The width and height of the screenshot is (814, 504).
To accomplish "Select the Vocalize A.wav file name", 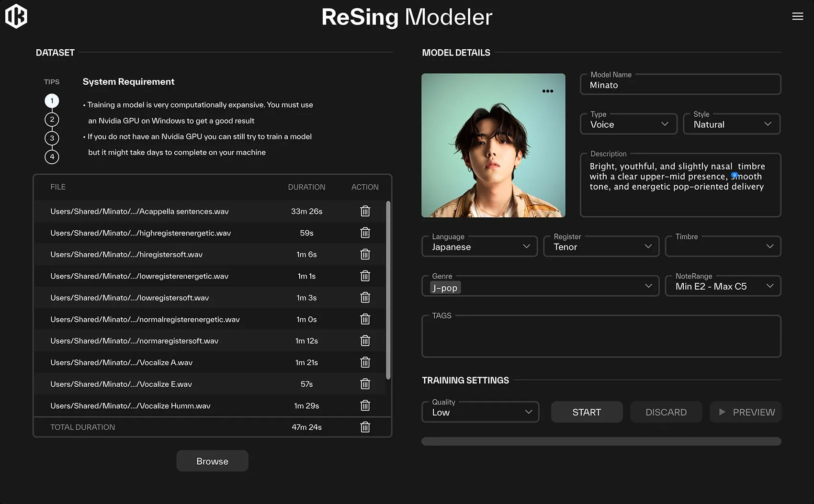I will pyautogui.click(x=122, y=362).
